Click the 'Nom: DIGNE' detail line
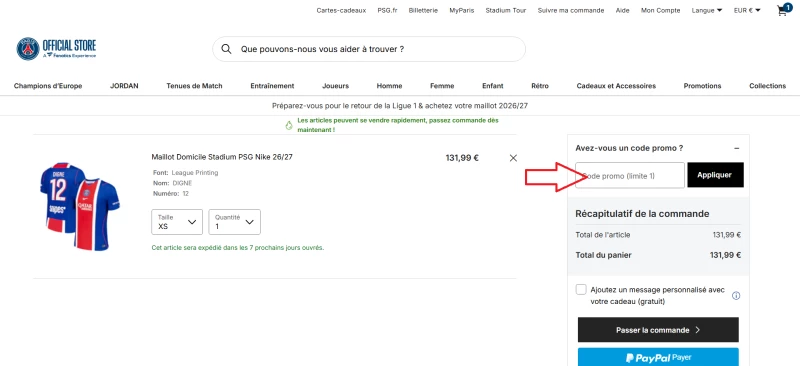 coord(172,183)
